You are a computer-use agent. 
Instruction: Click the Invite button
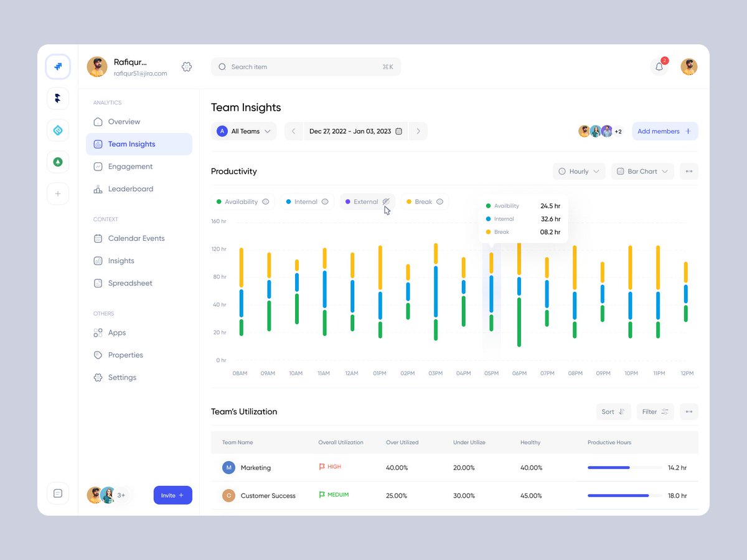[172, 495]
